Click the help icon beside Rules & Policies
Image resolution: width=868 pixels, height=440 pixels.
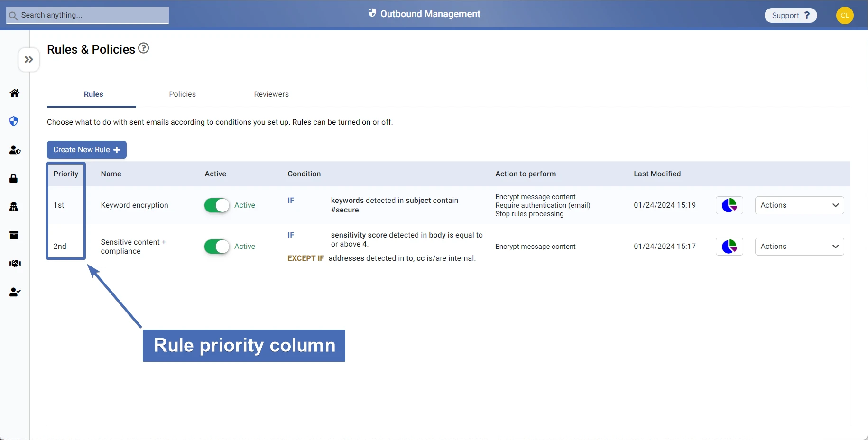(144, 48)
